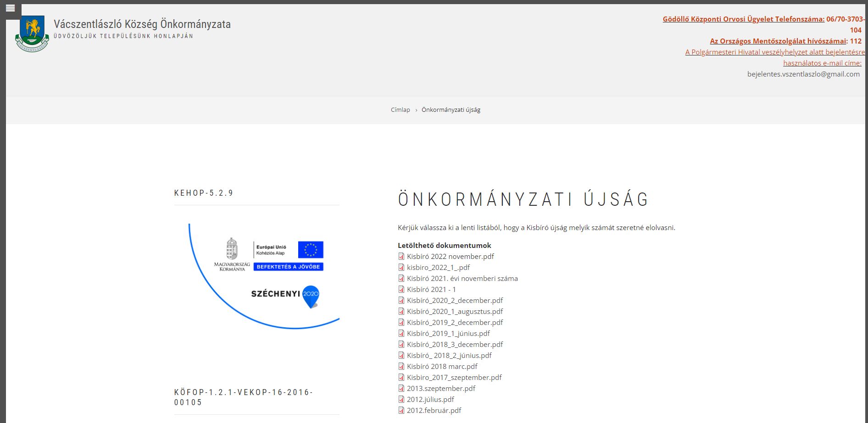Click PDF icon beside 2013.szeptember.pdf
Viewport: 868px width, 423px height.
click(x=401, y=388)
